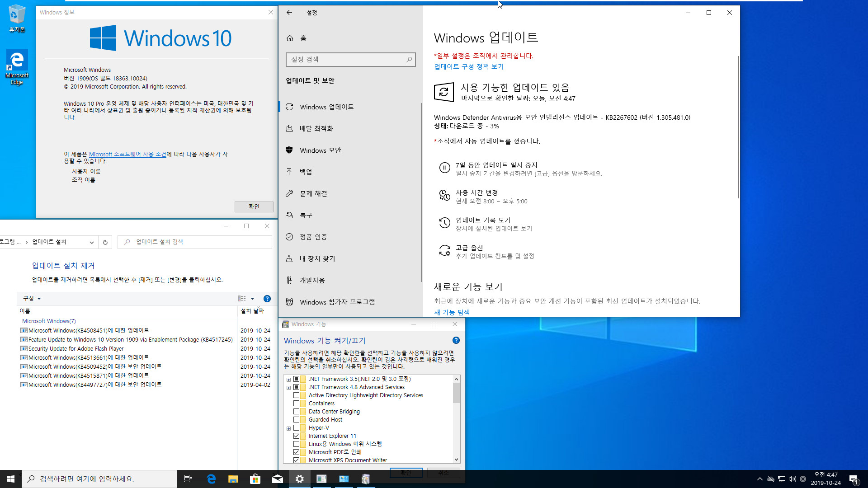
Task: Open Mail app from taskbar
Action: point(277,479)
